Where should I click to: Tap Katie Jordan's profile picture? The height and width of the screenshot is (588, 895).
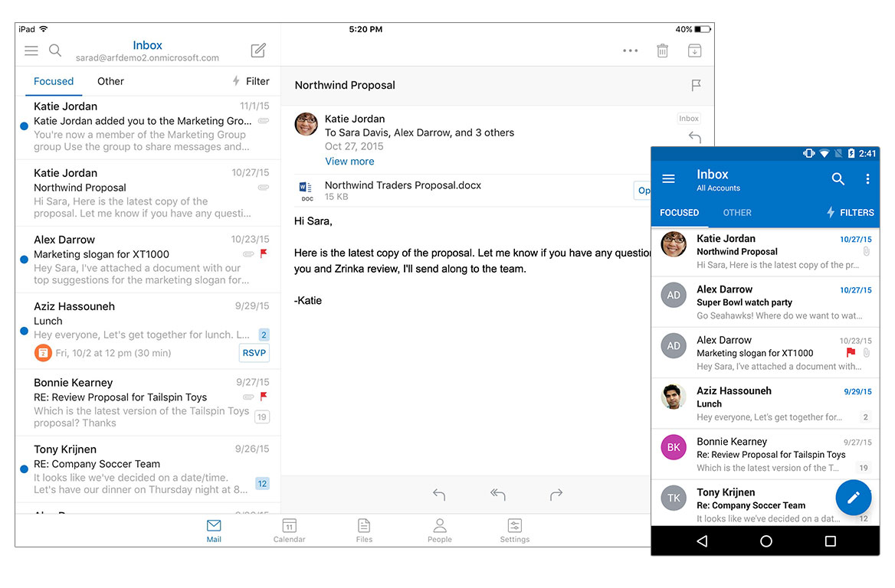coord(306,124)
